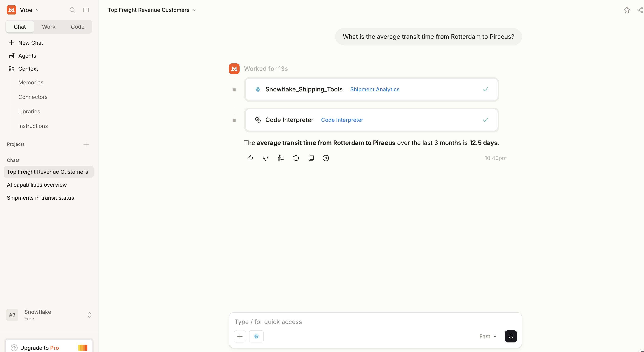The image size is (644, 352).
Task: Open the Fast model dropdown
Action: coord(488,336)
